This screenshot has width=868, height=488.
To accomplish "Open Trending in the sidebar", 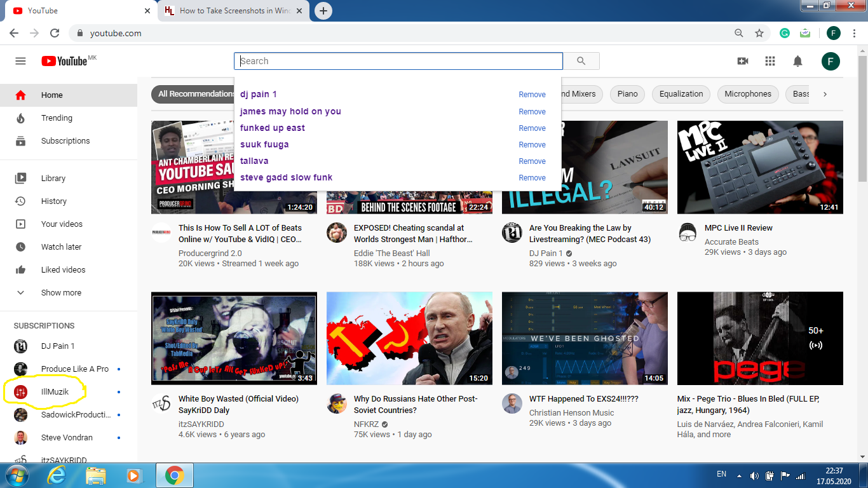I will [x=69, y=118].
